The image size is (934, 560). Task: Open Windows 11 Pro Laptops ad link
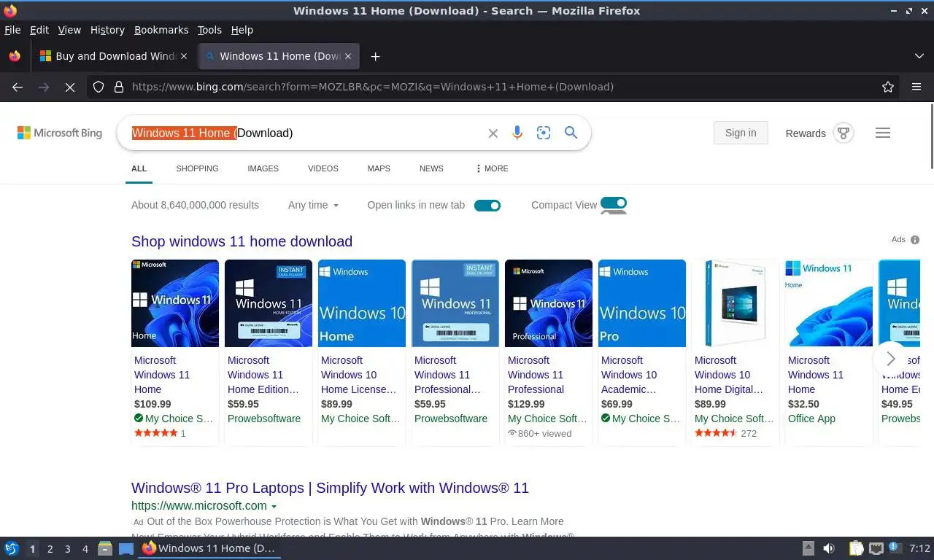[330, 488]
